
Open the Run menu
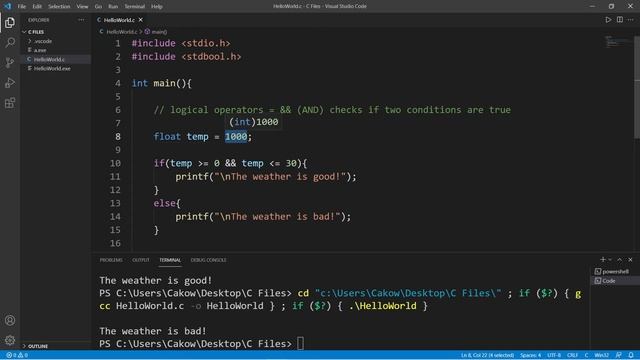tap(113, 7)
